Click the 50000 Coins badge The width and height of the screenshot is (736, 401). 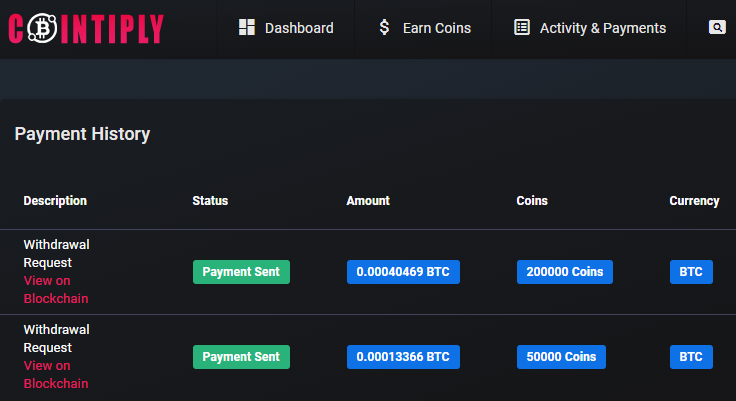pyautogui.click(x=561, y=357)
